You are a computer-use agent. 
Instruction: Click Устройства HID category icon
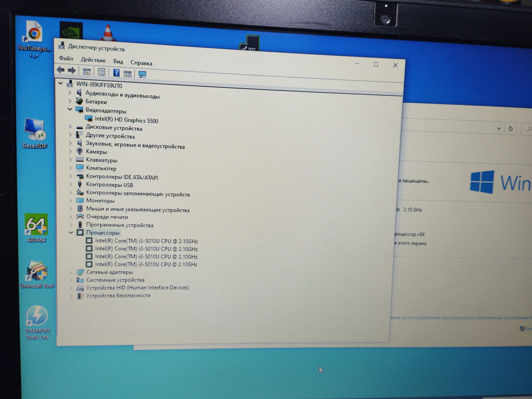coord(80,288)
